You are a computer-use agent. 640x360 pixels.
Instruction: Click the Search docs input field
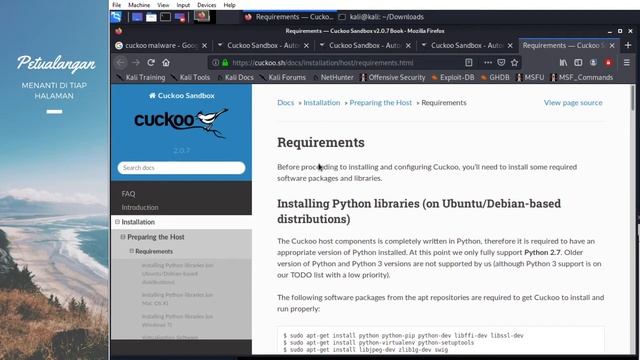pos(182,168)
